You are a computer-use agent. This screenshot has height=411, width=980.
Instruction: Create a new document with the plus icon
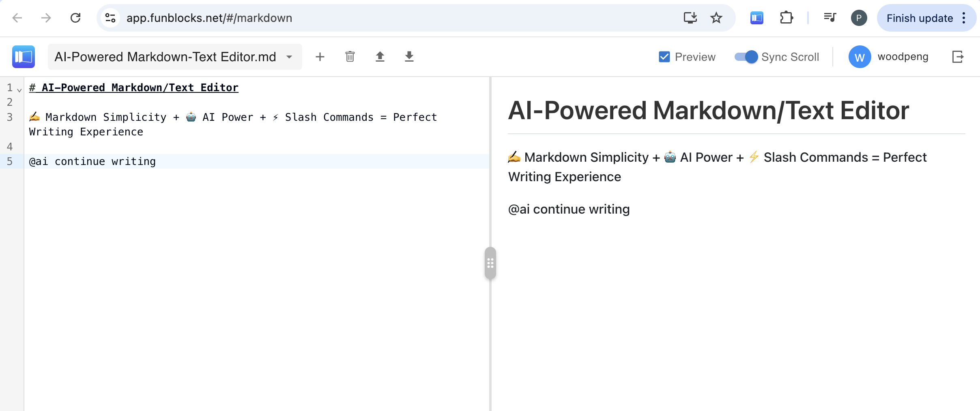click(320, 57)
